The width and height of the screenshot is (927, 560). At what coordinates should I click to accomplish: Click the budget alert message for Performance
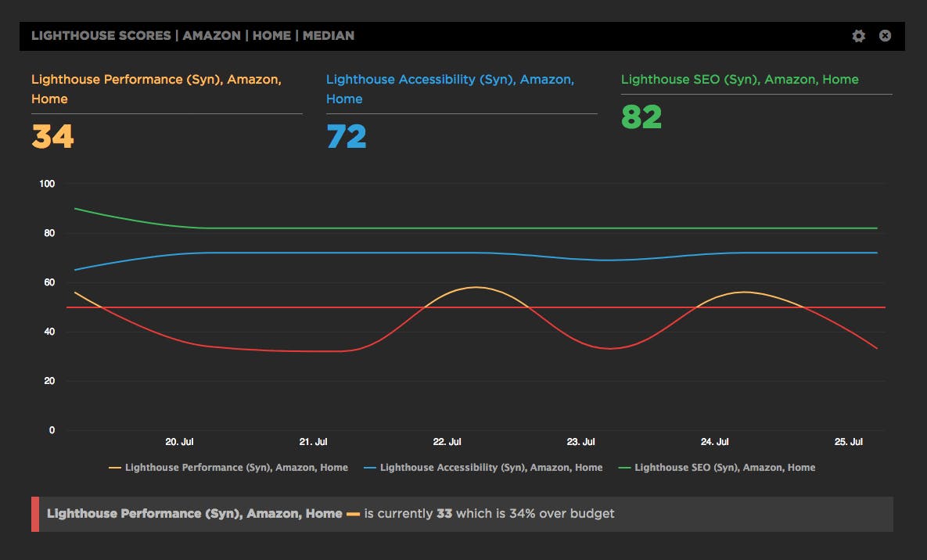point(462,514)
